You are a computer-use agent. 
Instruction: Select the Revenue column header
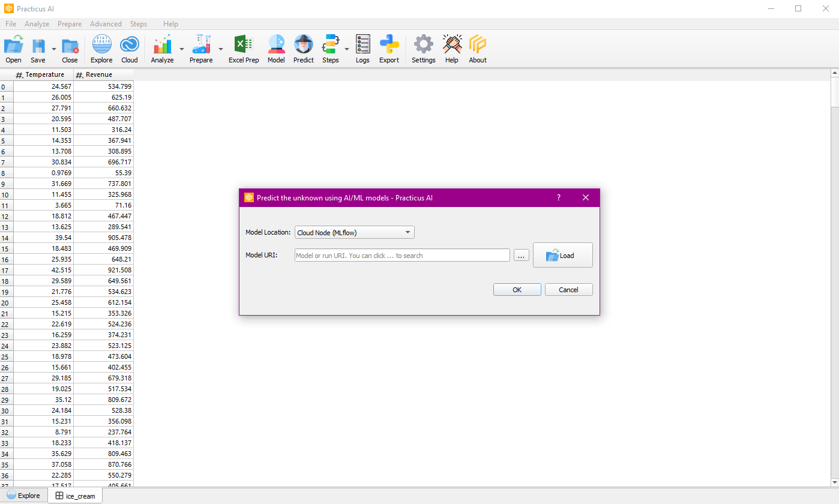(103, 74)
